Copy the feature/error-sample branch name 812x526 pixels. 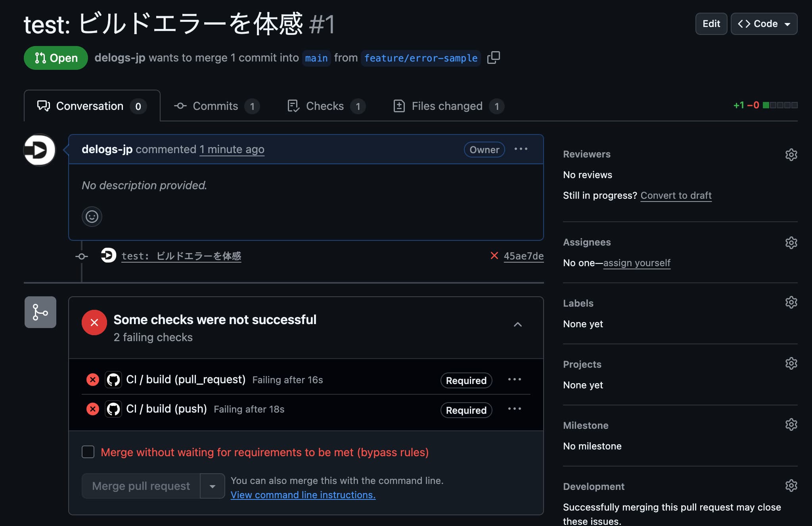pos(493,58)
